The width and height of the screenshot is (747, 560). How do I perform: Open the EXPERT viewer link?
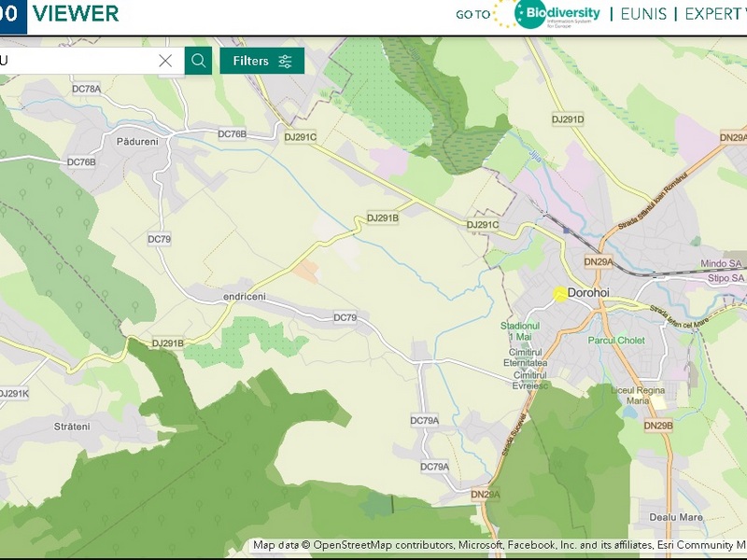tap(714, 14)
